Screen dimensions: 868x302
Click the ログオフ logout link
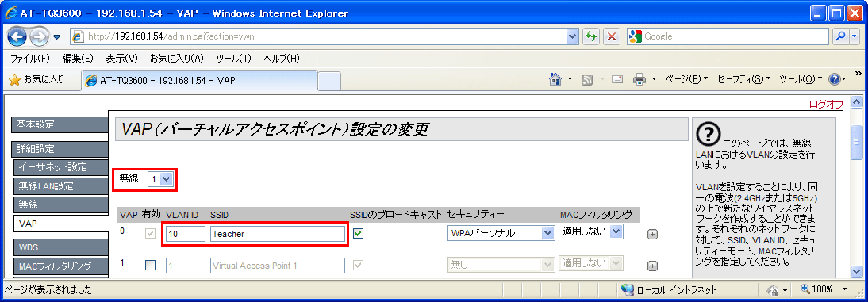826,104
